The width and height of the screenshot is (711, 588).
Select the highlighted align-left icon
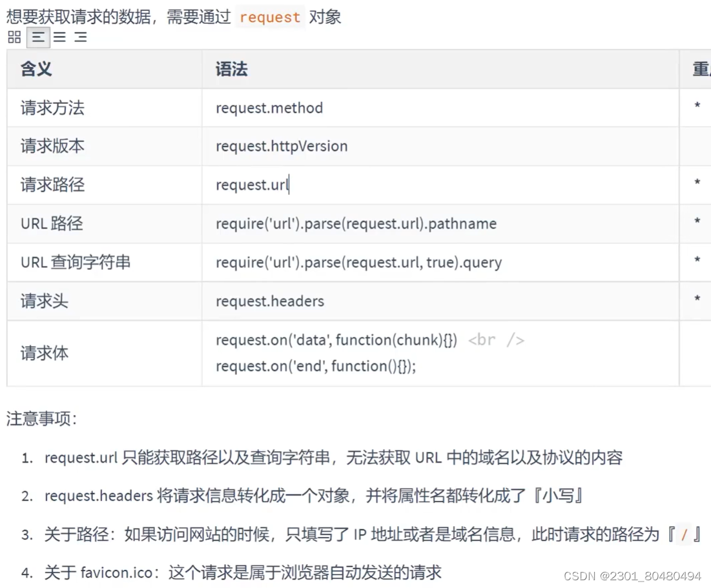39,37
